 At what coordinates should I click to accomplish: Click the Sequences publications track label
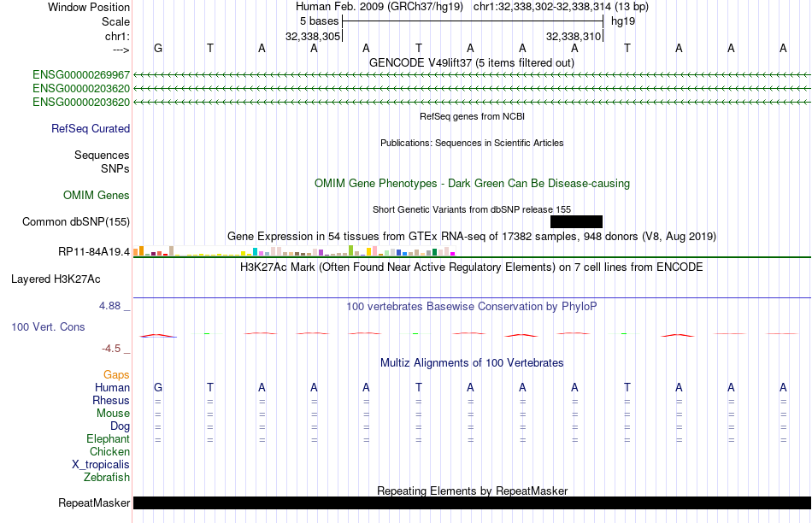tap(102, 155)
